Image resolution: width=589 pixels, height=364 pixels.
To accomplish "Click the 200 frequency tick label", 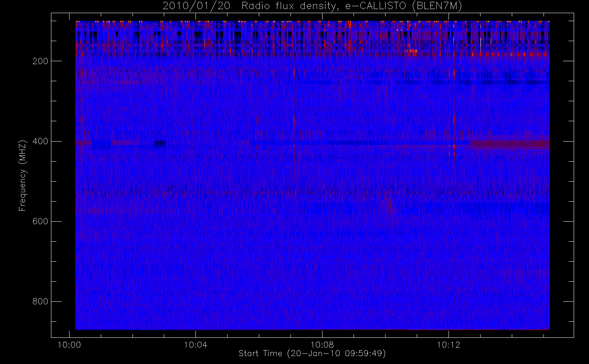I will coord(40,61).
